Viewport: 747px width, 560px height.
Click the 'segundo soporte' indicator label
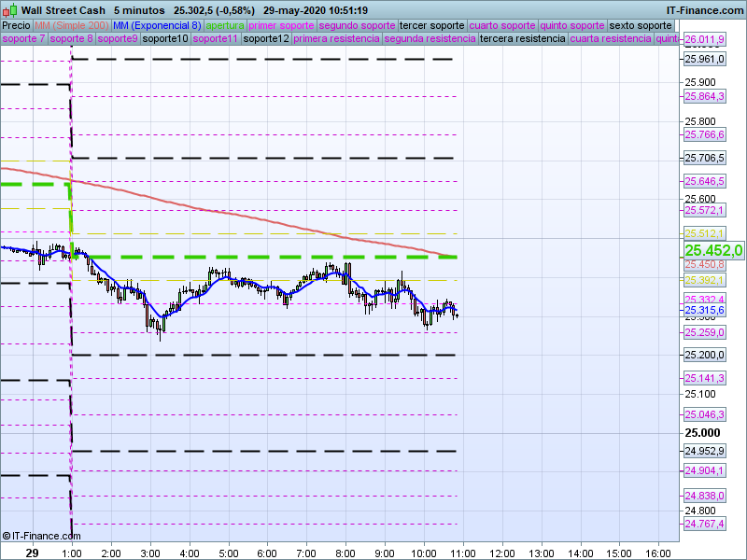tap(358, 25)
